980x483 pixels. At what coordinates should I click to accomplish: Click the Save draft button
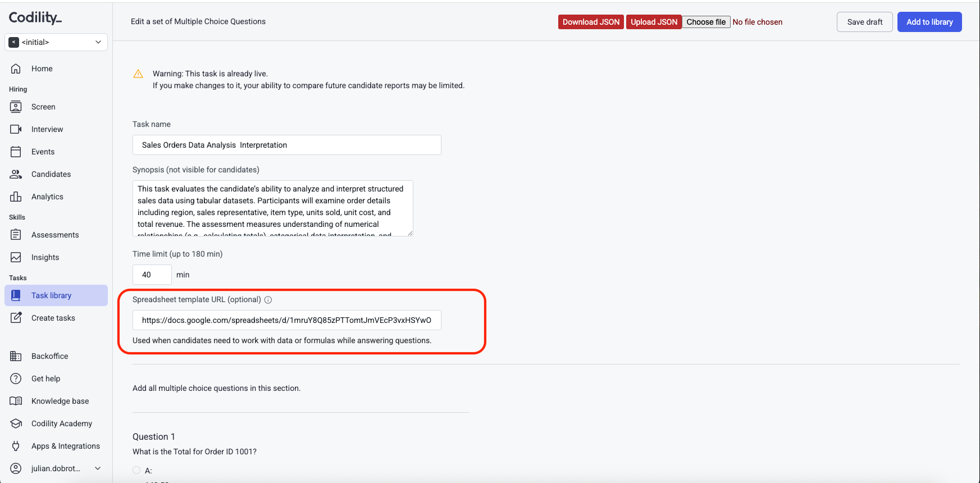865,22
